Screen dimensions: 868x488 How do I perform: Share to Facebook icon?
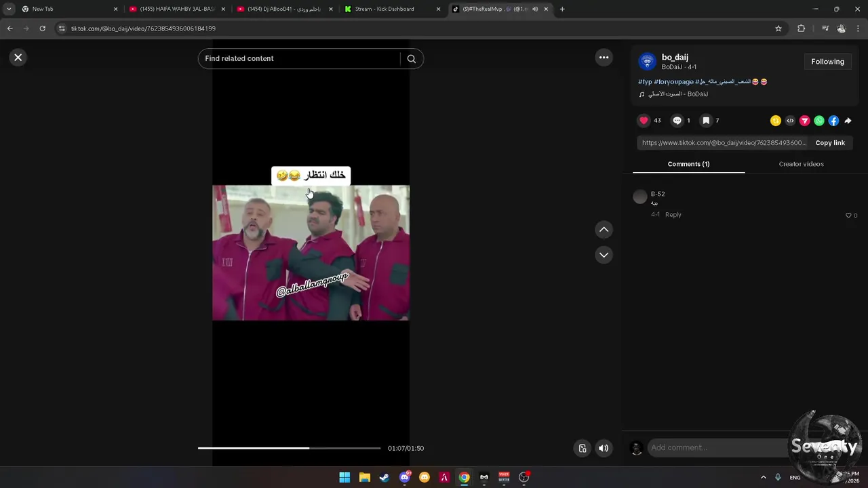click(833, 121)
